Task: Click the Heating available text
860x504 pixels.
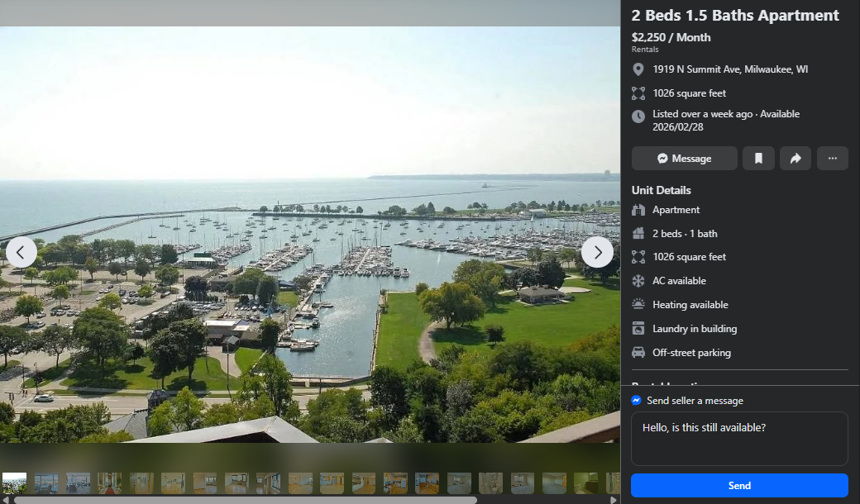Action: [690, 305]
